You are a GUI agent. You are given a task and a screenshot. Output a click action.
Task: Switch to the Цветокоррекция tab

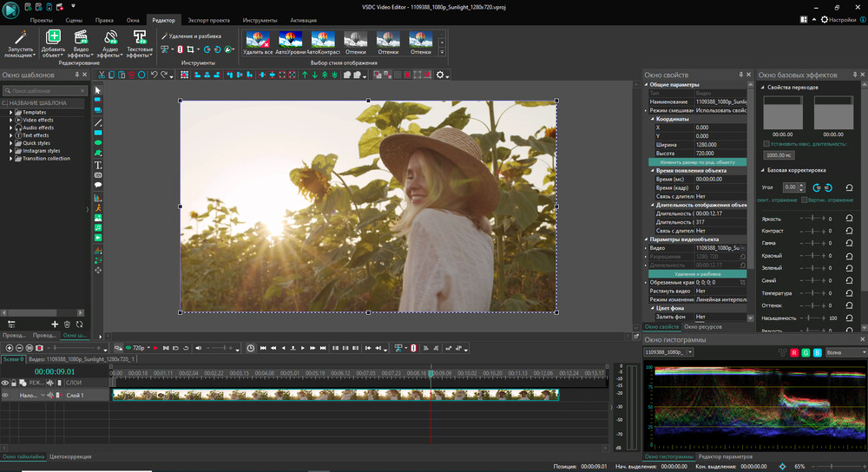(70, 456)
